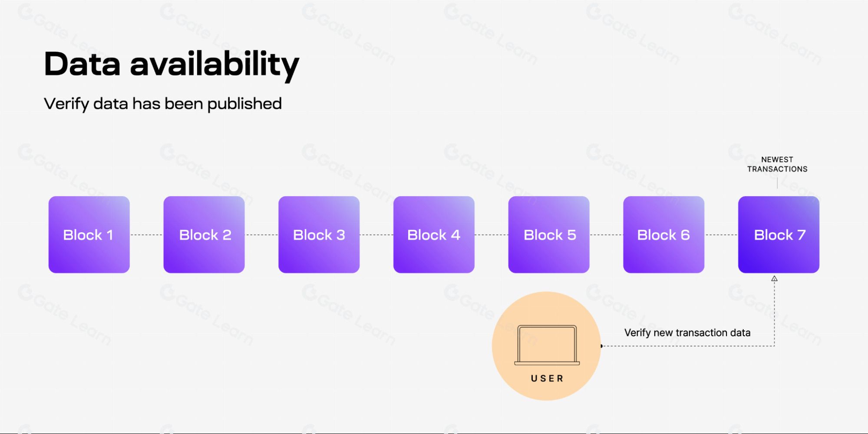Screen dimensions: 868x434
Task: Click the dot where dashed line leaves user circle
Action: click(x=601, y=346)
